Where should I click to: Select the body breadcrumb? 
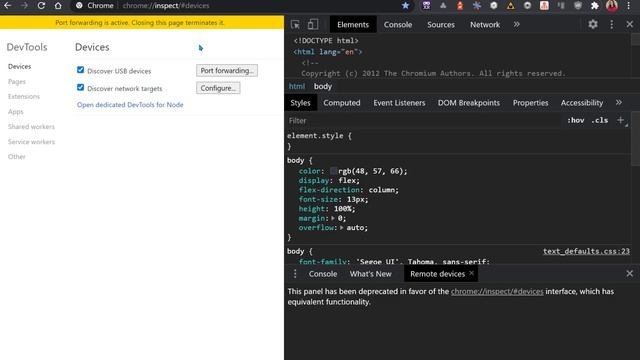click(x=322, y=86)
